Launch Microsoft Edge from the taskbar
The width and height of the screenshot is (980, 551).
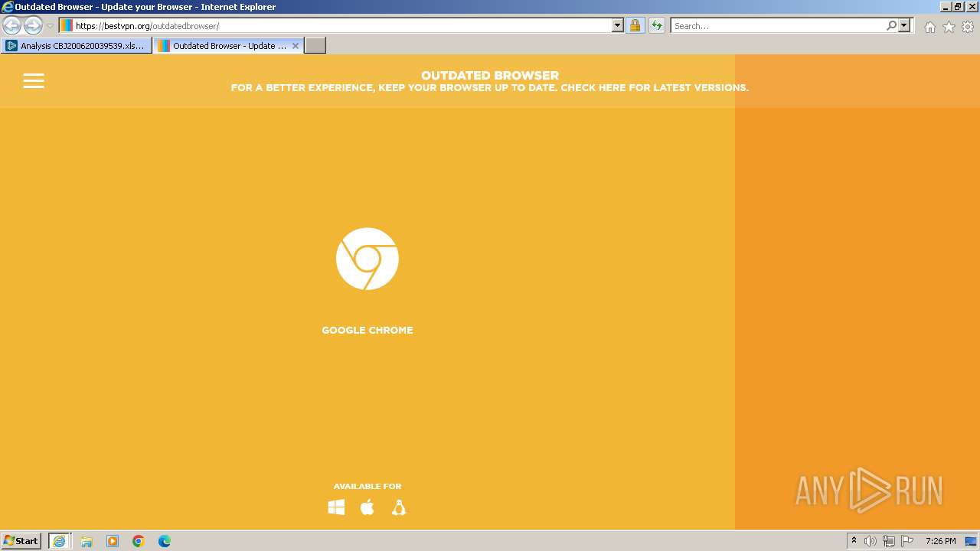click(x=165, y=541)
